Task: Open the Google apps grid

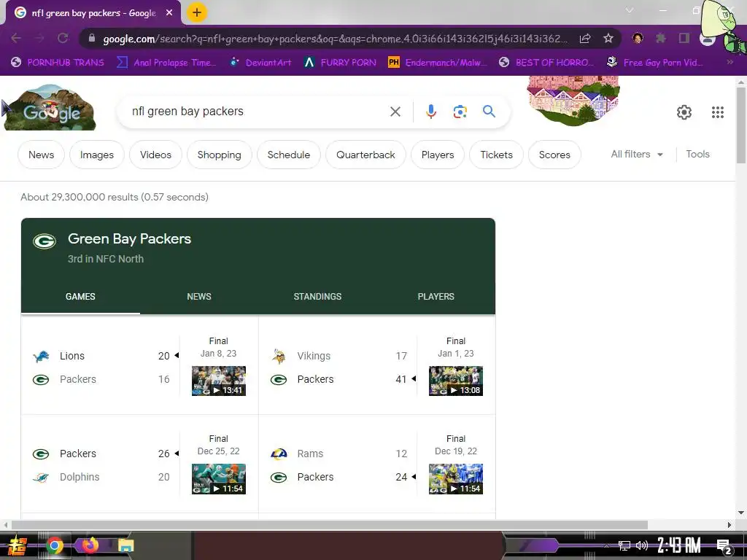Action: 718,112
